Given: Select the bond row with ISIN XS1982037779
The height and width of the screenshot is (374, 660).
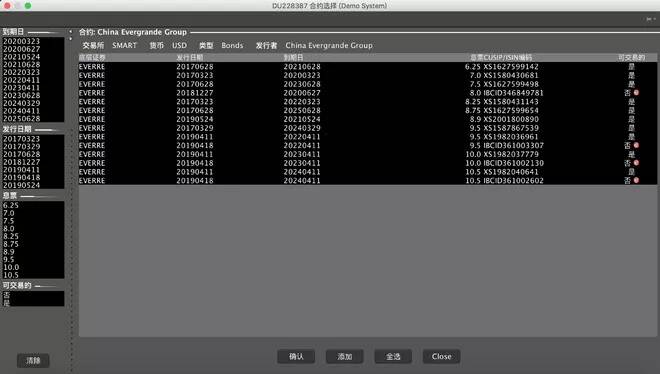Looking at the screenshot, I should (367, 154).
